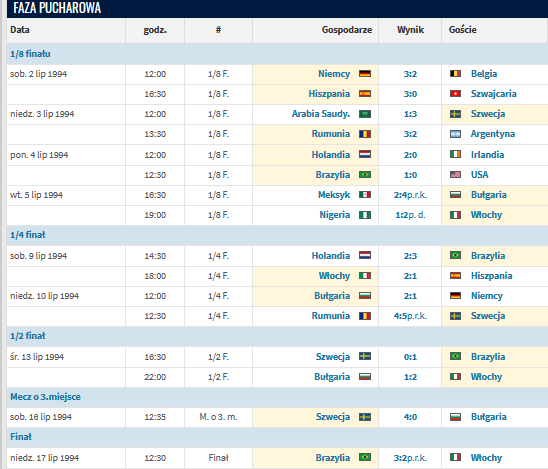
Task: Click the Swedish flag in the third-place match
Action: coord(365,417)
